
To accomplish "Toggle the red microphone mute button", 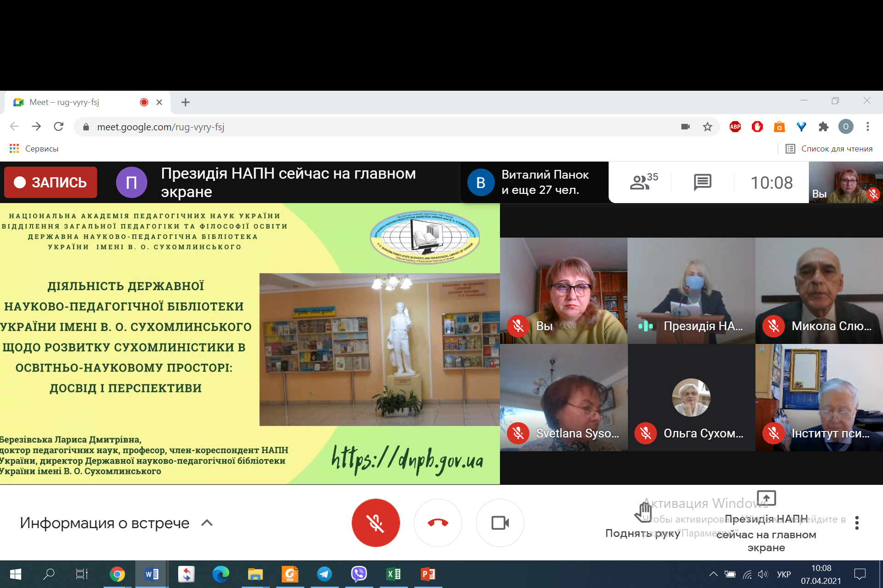I will click(x=376, y=523).
